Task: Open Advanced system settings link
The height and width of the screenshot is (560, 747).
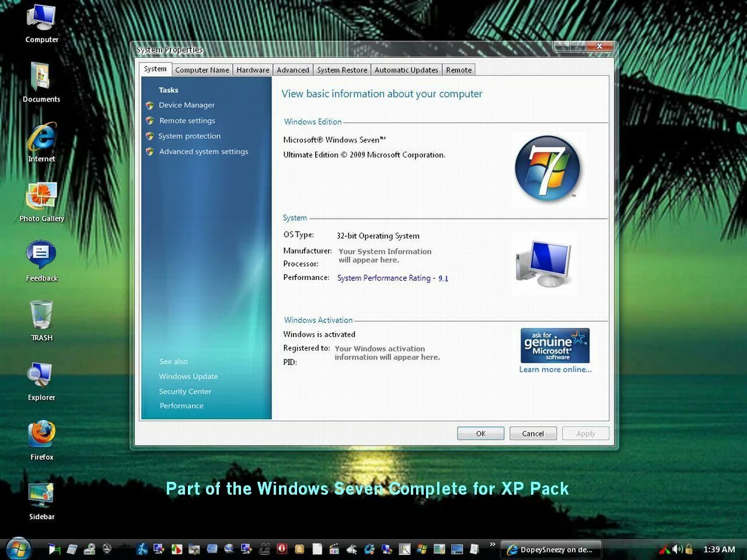Action: (x=204, y=152)
